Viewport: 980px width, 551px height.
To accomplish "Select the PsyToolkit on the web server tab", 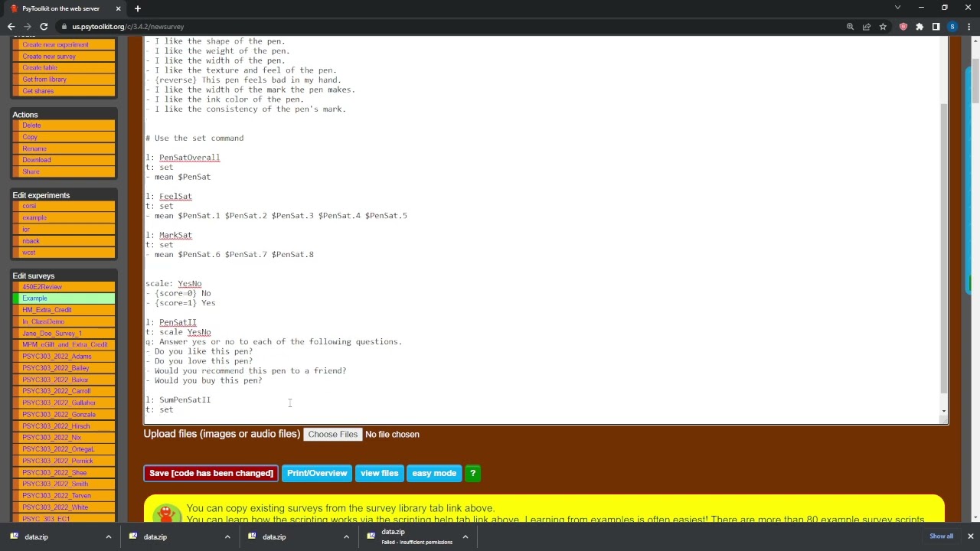I will click(x=65, y=8).
